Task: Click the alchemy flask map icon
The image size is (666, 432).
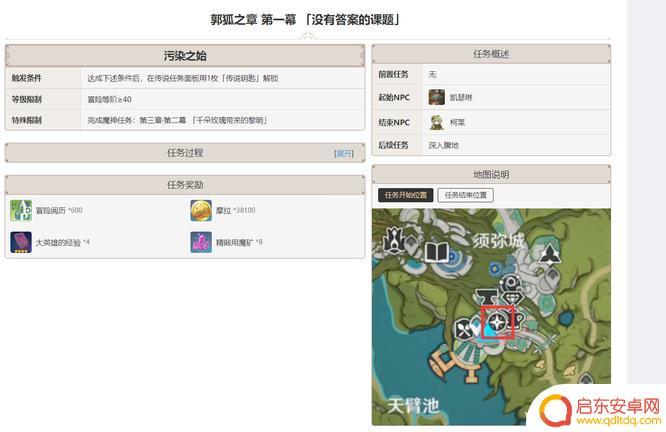Action: click(510, 283)
